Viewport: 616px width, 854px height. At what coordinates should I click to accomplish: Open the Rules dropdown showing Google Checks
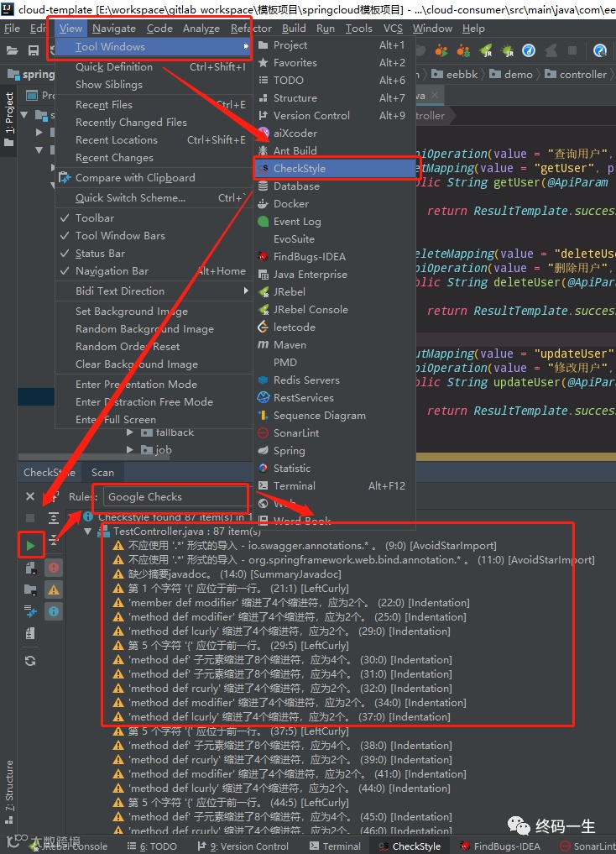175,497
